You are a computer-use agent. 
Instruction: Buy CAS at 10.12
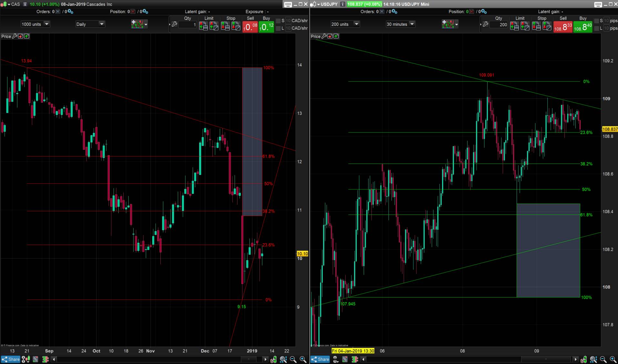click(266, 27)
